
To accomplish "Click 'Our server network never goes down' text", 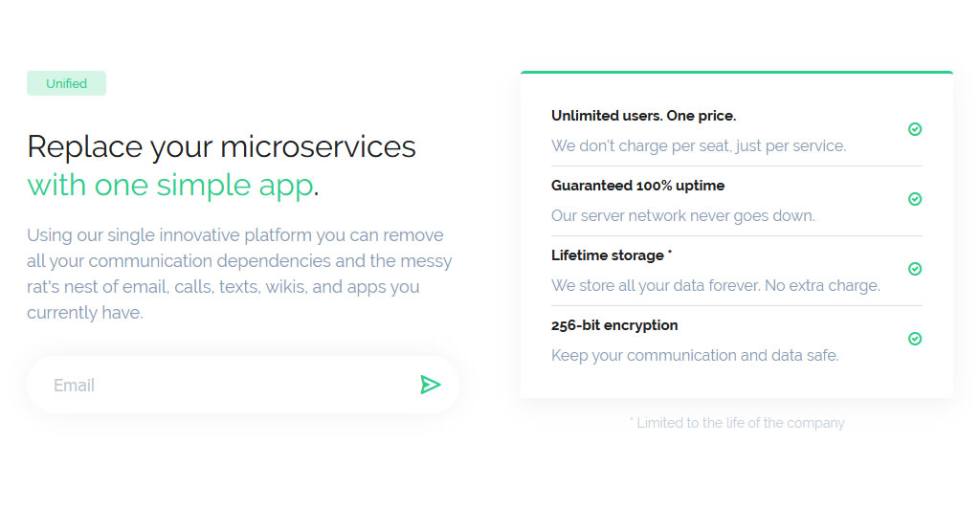I will 682,216.
